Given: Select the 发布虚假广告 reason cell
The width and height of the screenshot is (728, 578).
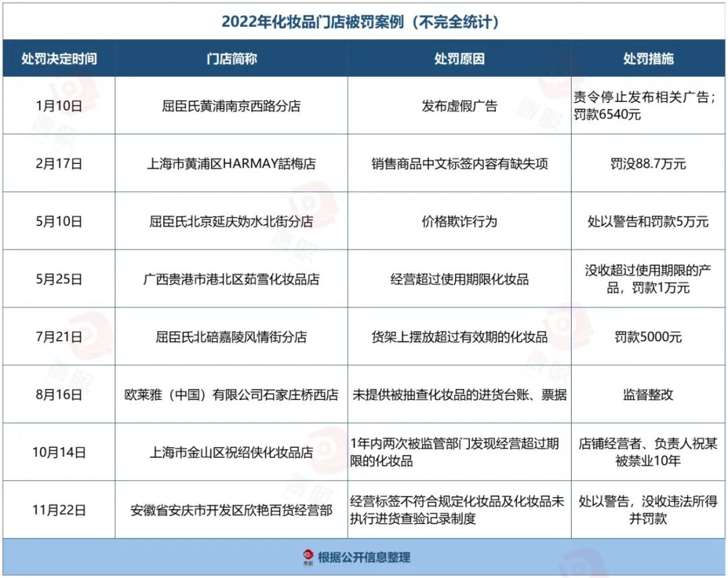Looking at the screenshot, I should point(459,106).
